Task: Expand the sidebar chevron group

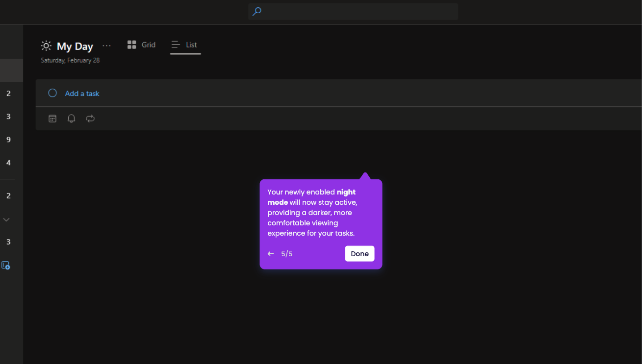Action: (6, 219)
